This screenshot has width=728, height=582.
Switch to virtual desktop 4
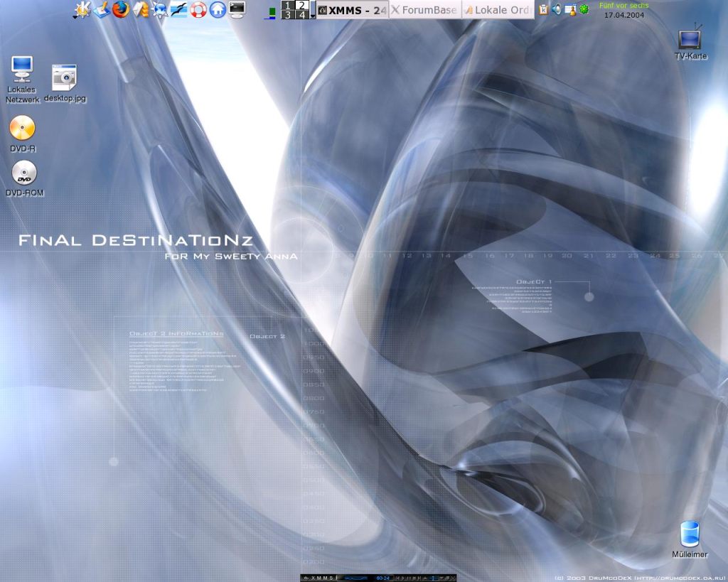click(301, 15)
